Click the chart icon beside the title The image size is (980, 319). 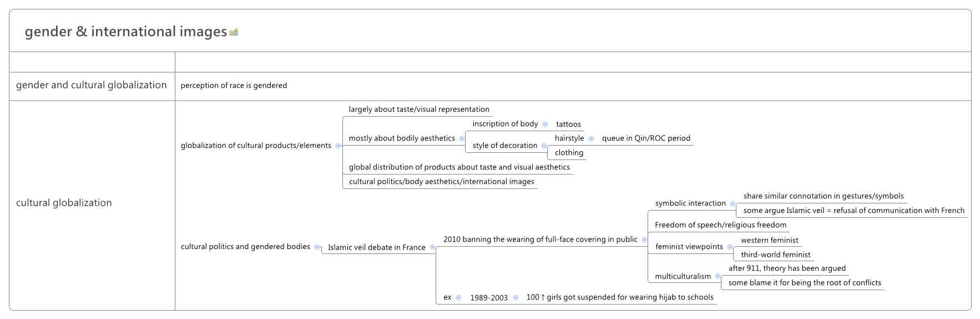(x=234, y=32)
